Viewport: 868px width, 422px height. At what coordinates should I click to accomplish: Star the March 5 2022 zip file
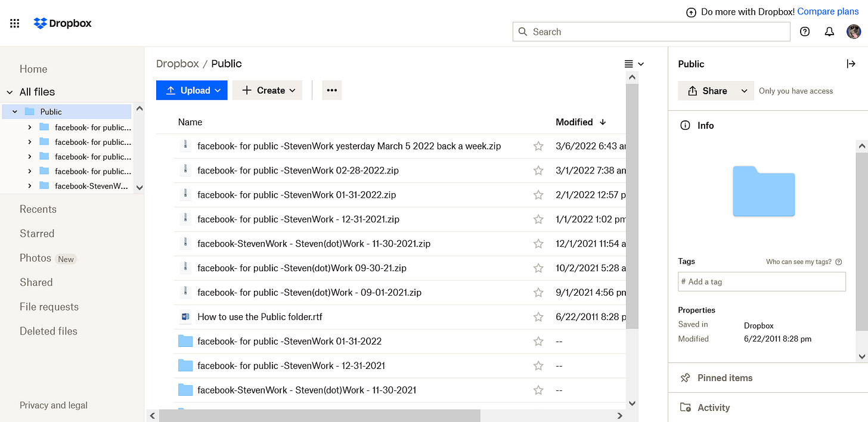(538, 146)
